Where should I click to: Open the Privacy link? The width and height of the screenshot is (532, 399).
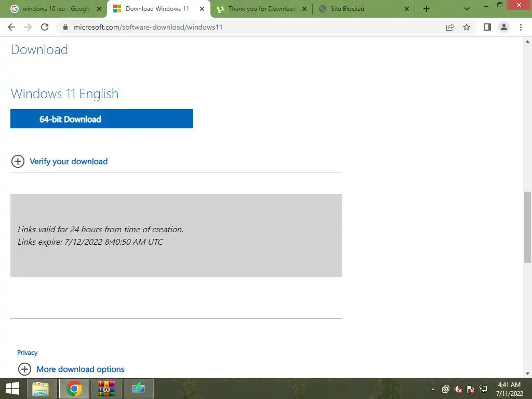click(27, 353)
